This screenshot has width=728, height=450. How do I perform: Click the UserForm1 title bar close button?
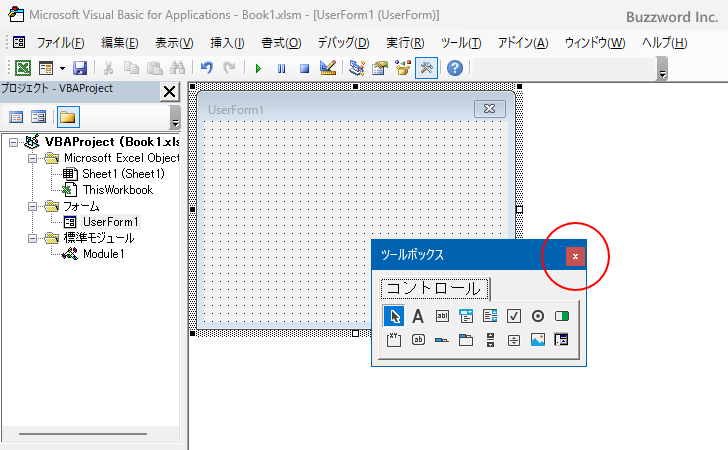[x=489, y=109]
